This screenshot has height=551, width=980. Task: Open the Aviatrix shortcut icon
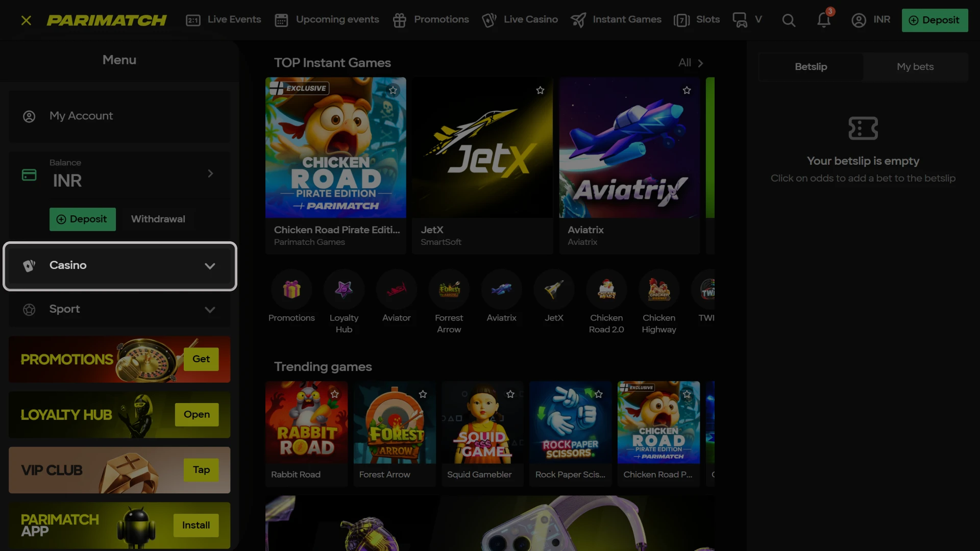502,289
